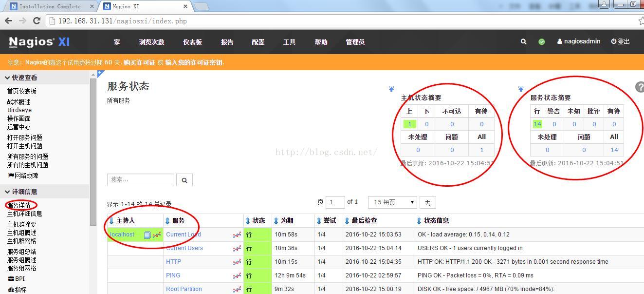Image resolution: width=644 pixels, height=294 pixels.
Task: Click the search submit magnifier button
Action: click(184, 180)
